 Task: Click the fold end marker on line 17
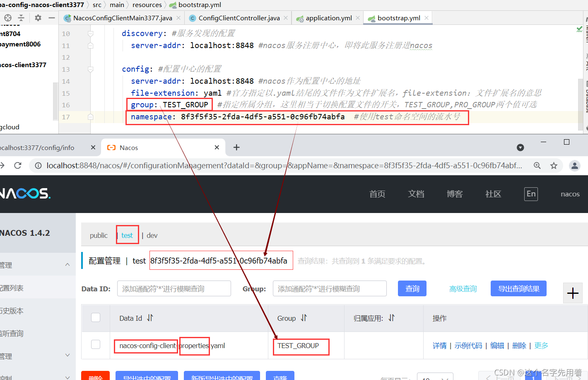pyautogui.click(x=90, y=117)
